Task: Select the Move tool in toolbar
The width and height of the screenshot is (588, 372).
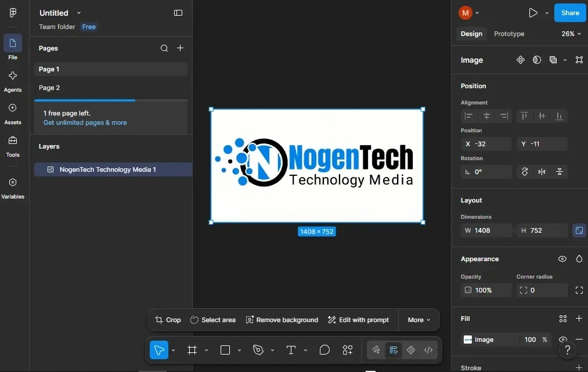Action: (x=159, y=350)
